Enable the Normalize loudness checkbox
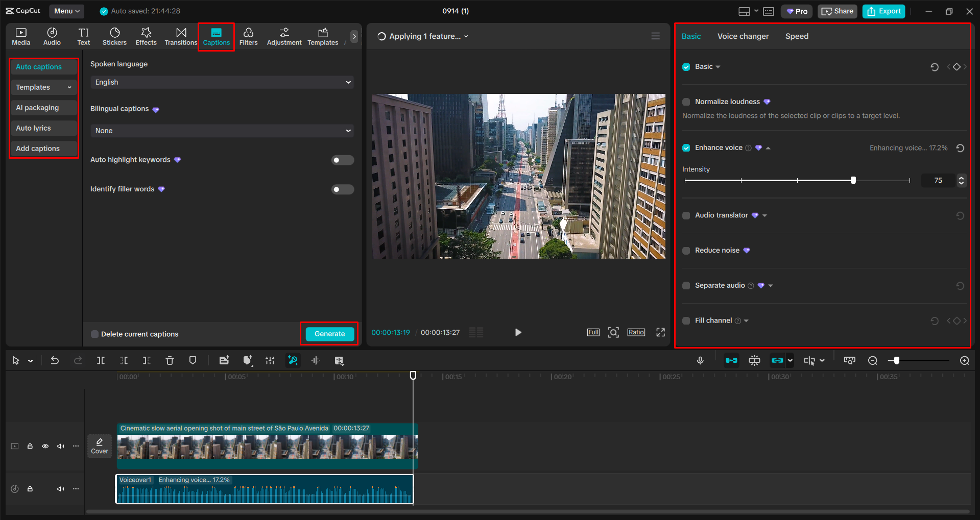The width and height of the screenshot is (980, 520). pyautogui.click(x=686, y=102)
